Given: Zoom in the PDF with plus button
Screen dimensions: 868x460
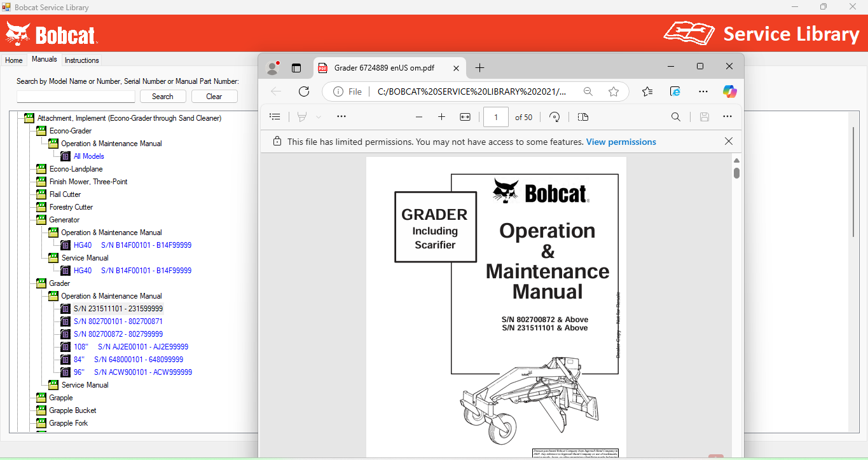Looking at the screenshot, I should coord(441,117).
